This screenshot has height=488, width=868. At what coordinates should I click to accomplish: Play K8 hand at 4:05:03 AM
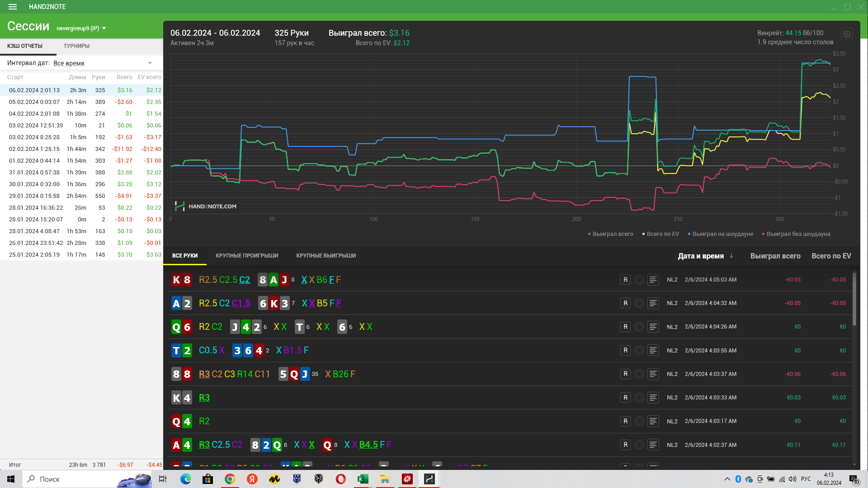[x=639, y=280]
